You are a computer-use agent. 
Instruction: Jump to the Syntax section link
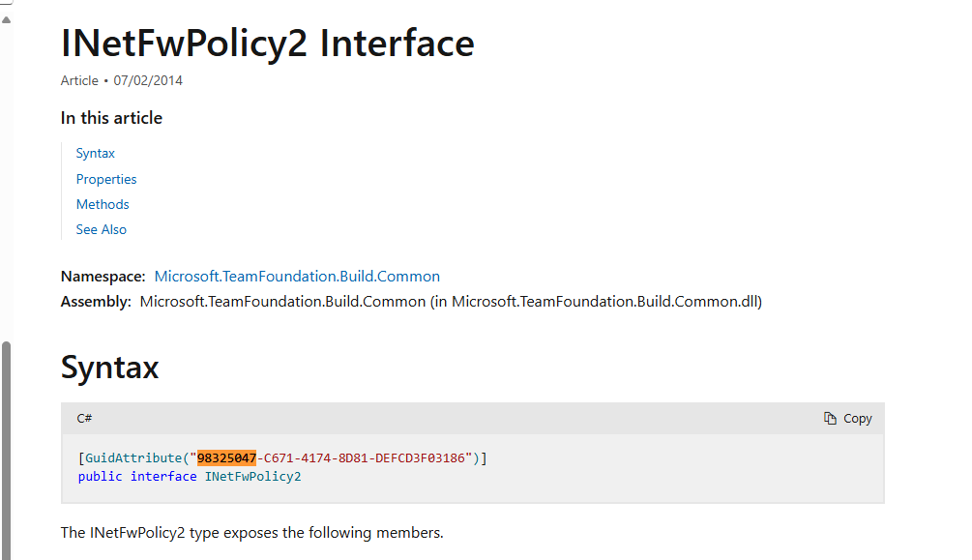[96, 153]
